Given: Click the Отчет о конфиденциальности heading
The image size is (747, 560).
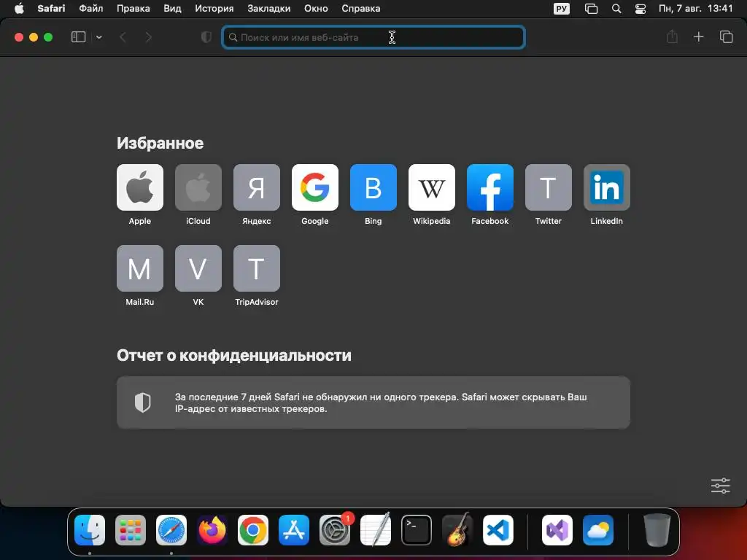Looking at the screenshot, I should coord(234,355).
